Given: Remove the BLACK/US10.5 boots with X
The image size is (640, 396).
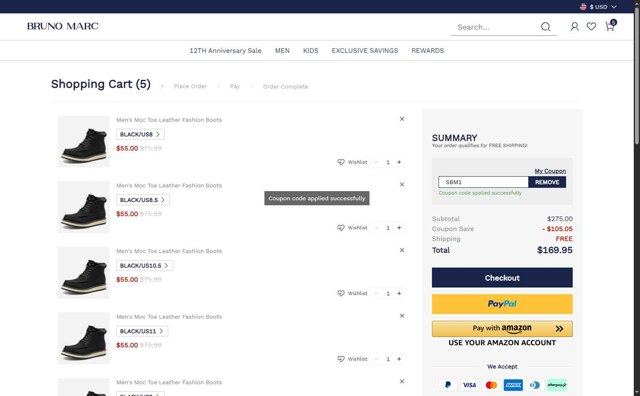Looking at the screenshot, I should pyautogui.click(x=402, y=250).
